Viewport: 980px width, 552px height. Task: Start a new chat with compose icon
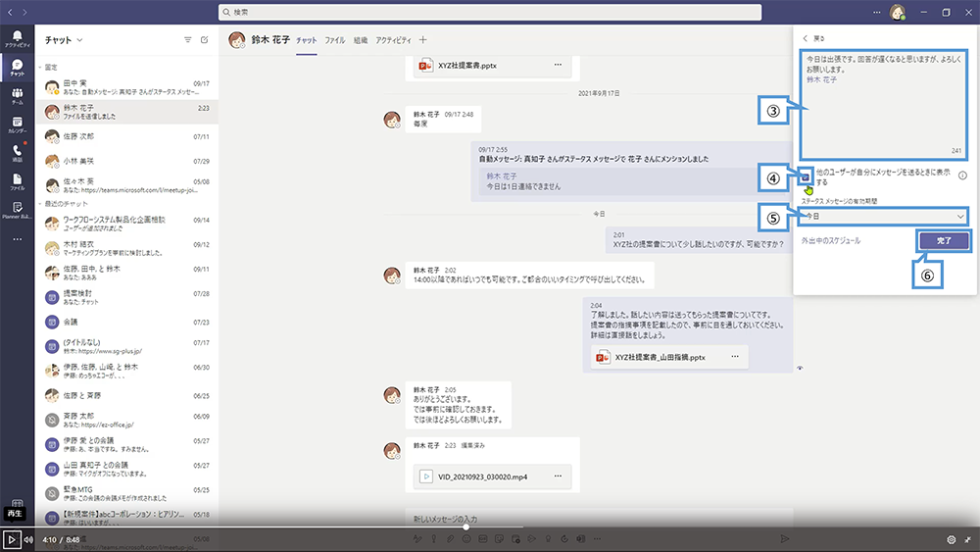pos(205,39)
